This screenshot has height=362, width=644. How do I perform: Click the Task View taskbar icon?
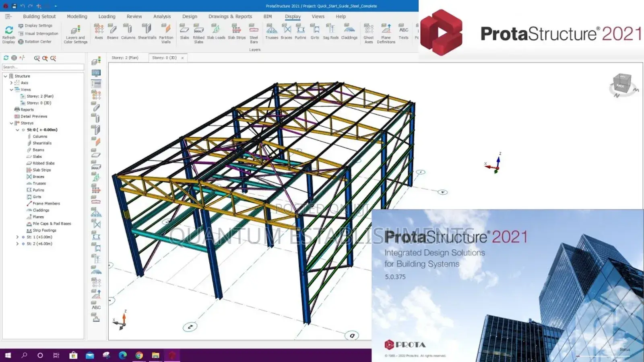[x=56, y=355]
